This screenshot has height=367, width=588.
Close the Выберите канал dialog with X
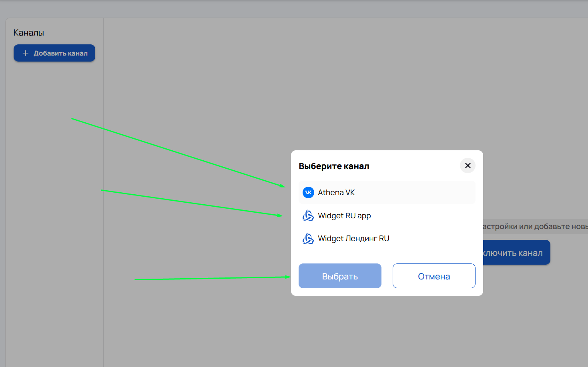pyautogui.click(x=468, y=166)
